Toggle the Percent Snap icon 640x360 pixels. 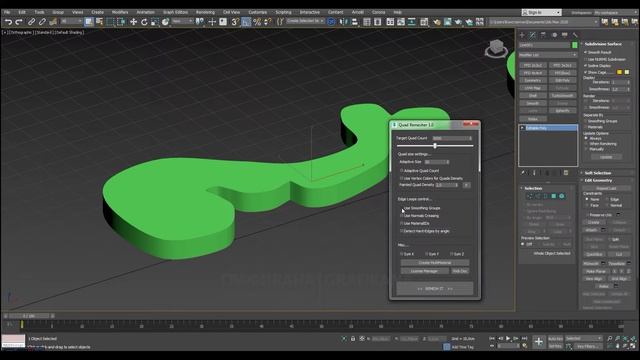(257, 22)
